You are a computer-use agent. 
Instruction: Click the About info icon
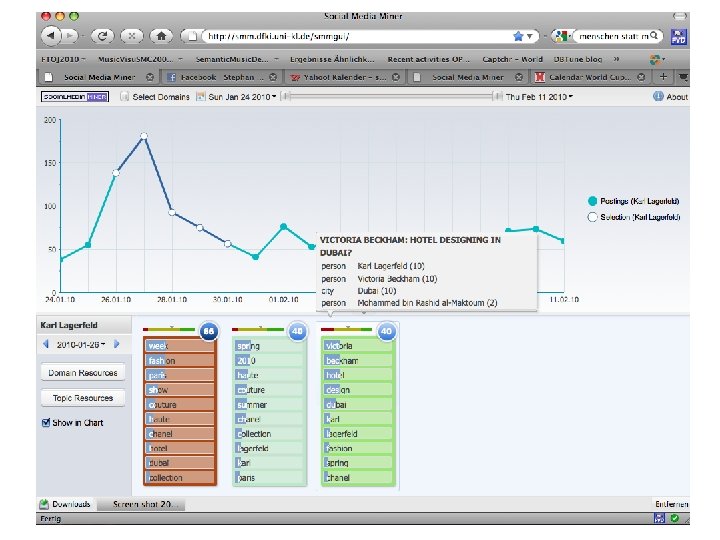click(x=658, y=96)
